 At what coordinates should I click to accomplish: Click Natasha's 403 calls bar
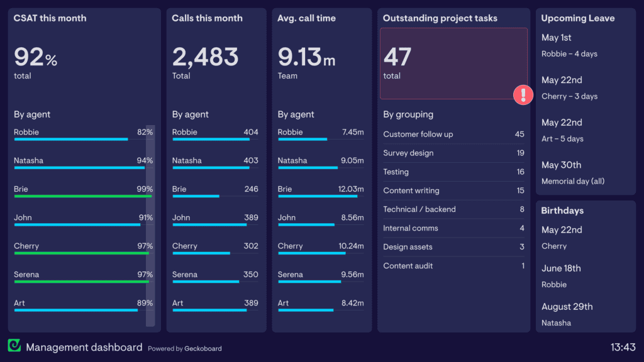click(x=211, y=168)
